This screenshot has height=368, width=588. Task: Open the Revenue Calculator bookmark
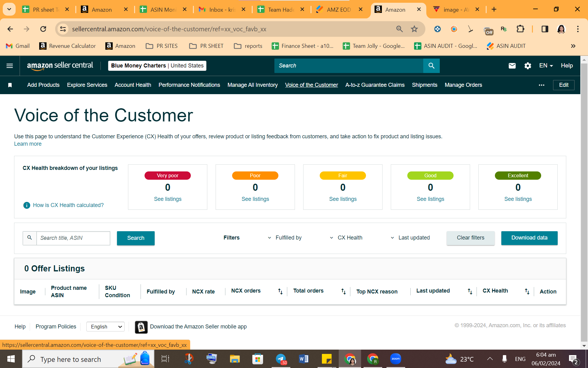click(68, 46)
